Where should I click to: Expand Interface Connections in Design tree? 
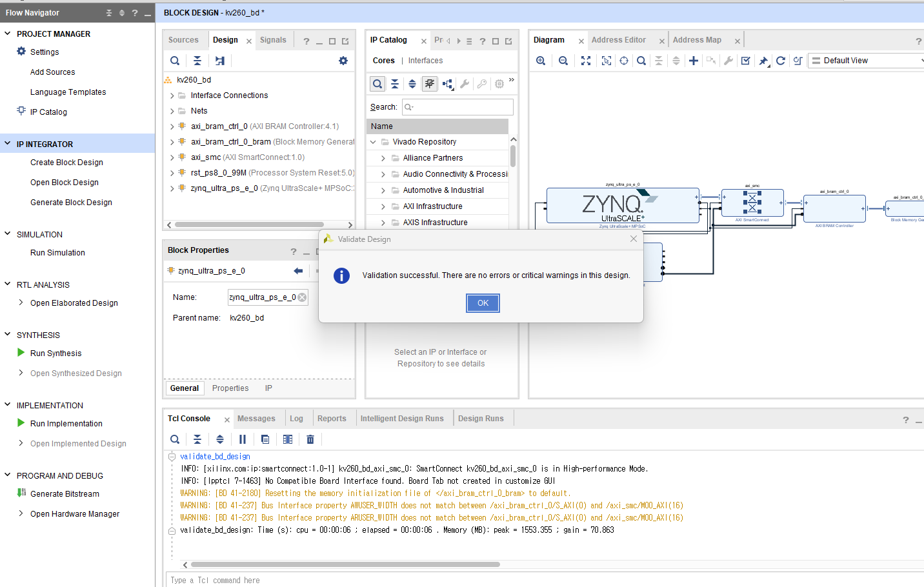[172, 95]
